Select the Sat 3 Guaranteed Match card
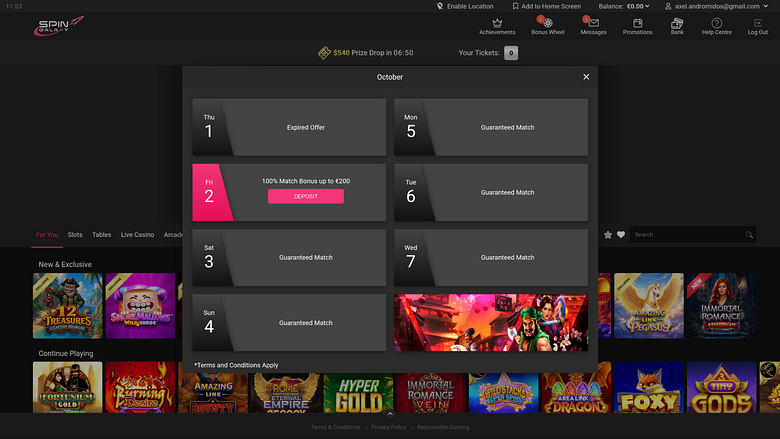The width and height of the screenshot is (780, 439). click(x=289, y=258)
